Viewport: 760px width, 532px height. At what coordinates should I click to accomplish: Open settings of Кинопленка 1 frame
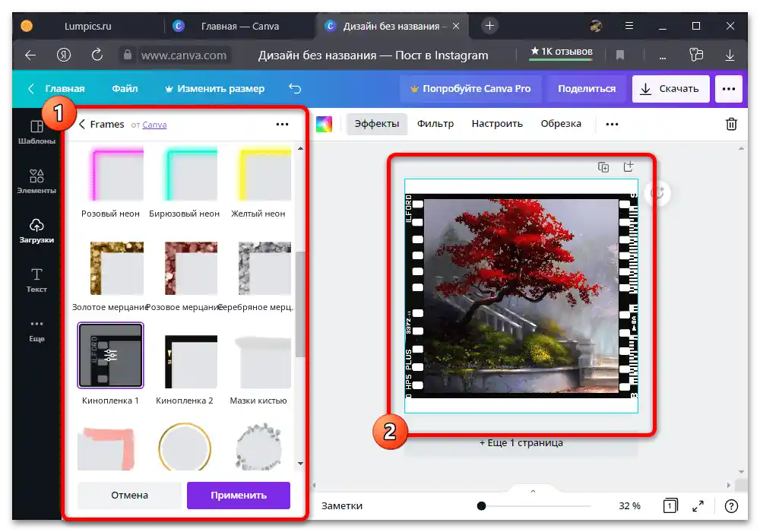point(110,356)
